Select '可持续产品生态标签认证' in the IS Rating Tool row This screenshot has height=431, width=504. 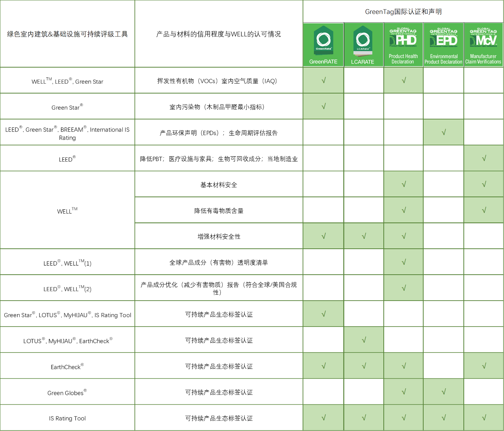(x=219, y=418)
